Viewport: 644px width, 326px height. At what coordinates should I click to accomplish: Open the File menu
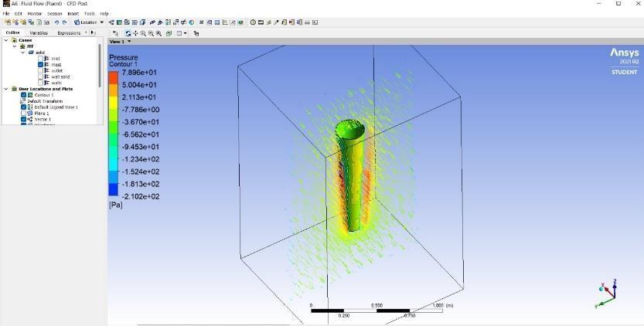(x=5, y=14)
